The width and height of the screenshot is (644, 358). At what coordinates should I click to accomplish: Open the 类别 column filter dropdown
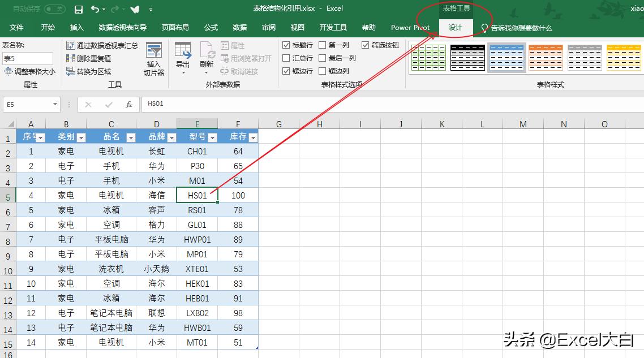[x=79, y=137]
